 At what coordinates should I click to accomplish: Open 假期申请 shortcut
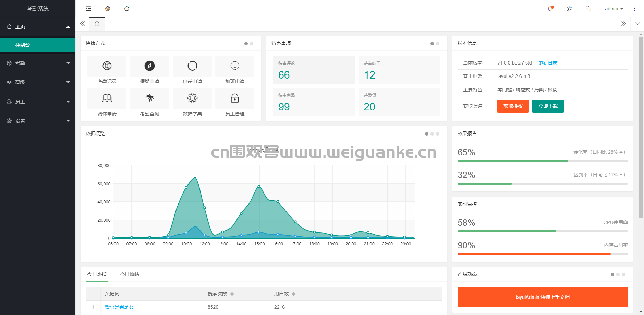149,71
